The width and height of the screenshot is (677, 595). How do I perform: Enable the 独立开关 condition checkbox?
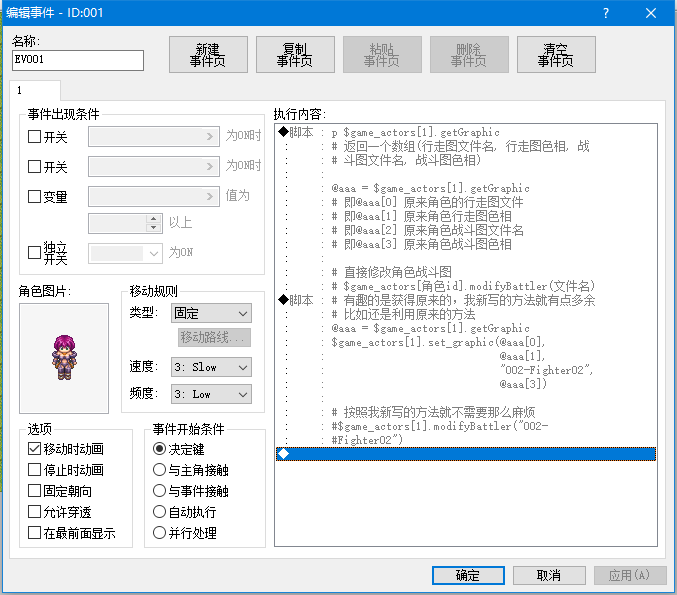pyautogui.click(x=34, y=253)
